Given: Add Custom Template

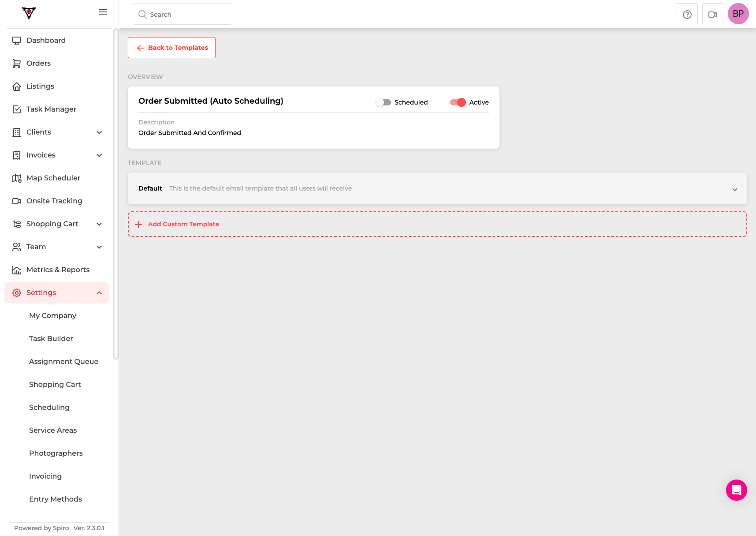Looking at the screenshot, I should [437, 224].
